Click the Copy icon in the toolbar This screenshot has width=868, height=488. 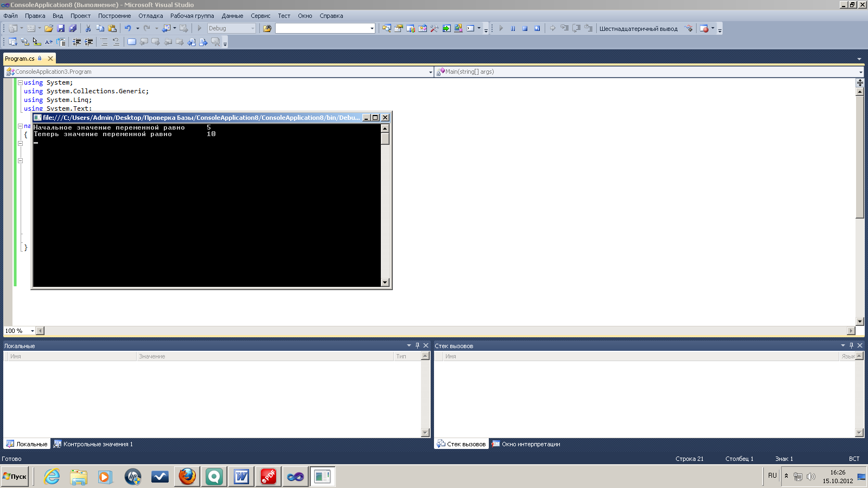click(x=100, y=28)
